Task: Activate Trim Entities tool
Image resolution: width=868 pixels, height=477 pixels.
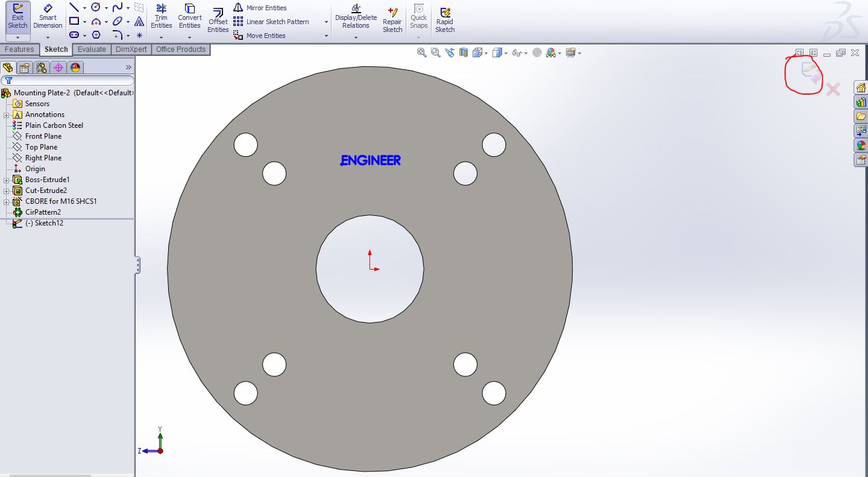Action: (x=161, y=16)
